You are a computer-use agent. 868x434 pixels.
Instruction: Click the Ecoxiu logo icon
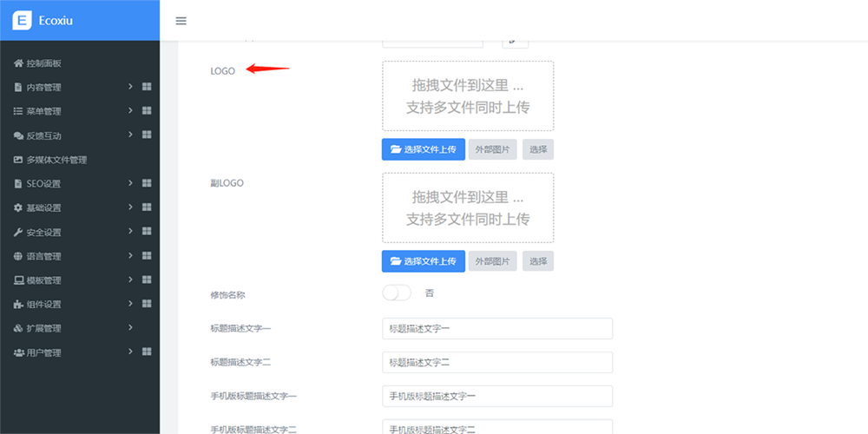[x=23, y=21]
